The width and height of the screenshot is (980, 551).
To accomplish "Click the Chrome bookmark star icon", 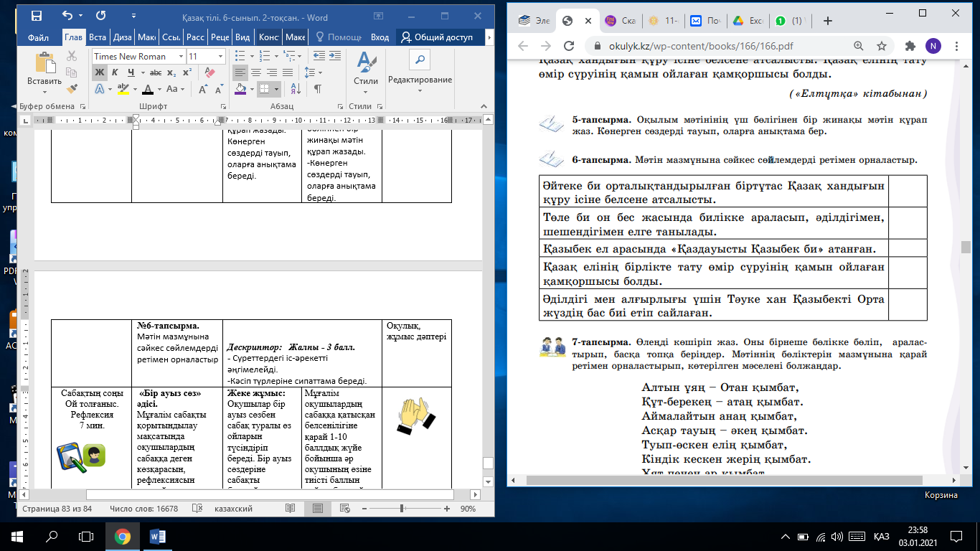I will click(x=882, y=46).
